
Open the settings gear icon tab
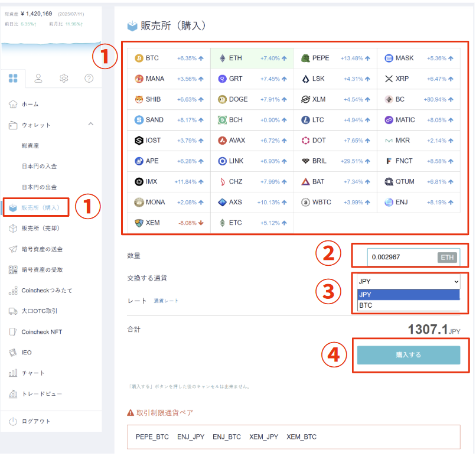tap(64, 79)
